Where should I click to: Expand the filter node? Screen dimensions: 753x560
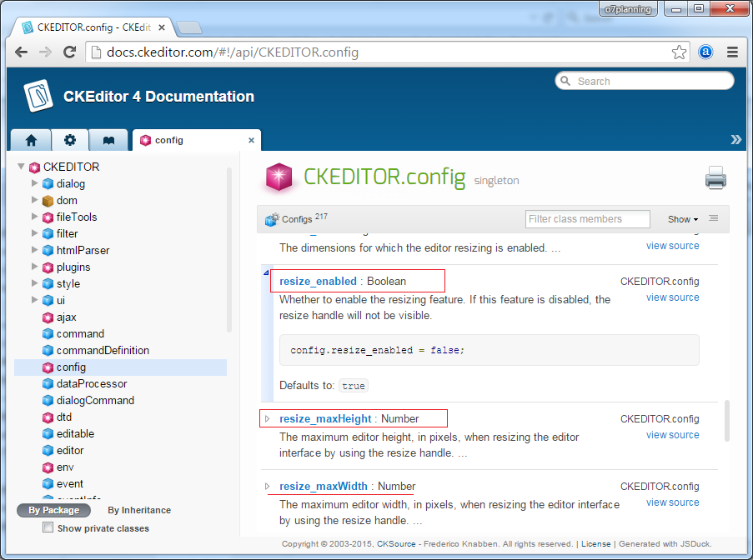(x=34, y=233)
